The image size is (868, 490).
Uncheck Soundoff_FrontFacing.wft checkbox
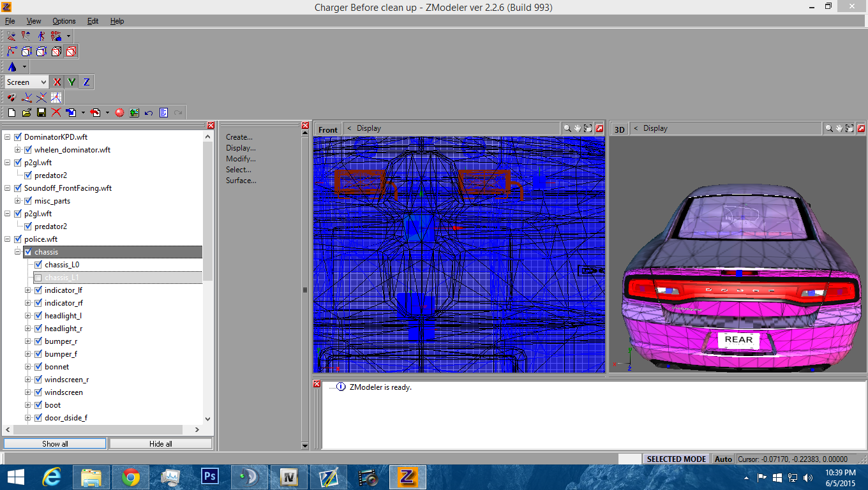(18, 188)
